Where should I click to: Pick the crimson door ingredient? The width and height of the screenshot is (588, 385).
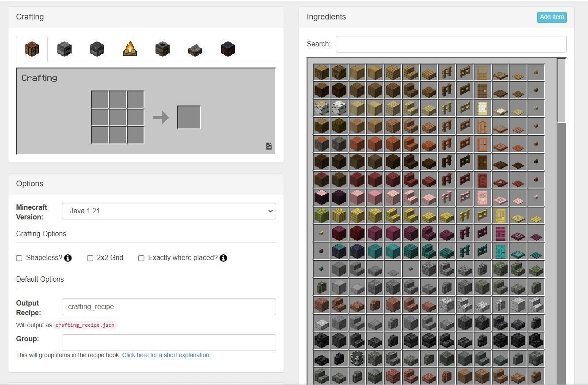pyautogui.click(x=500, y=234)
